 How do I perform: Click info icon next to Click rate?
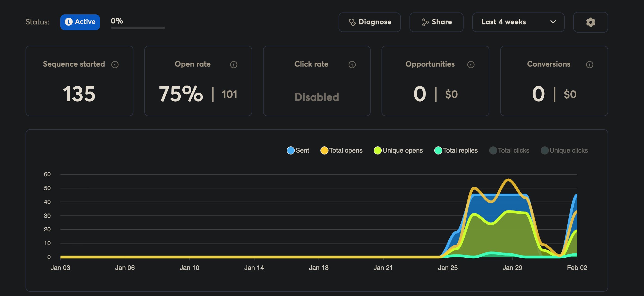352,65
